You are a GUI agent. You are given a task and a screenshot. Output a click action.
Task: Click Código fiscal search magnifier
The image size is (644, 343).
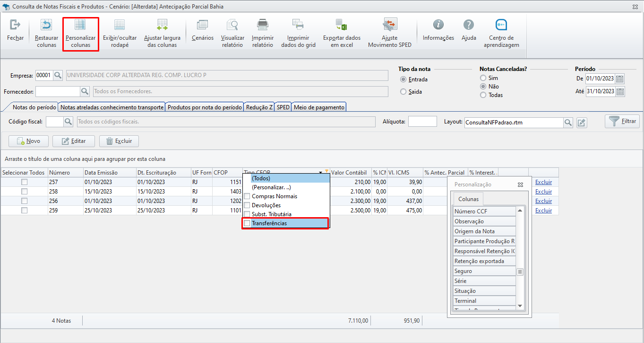point(69,122)
